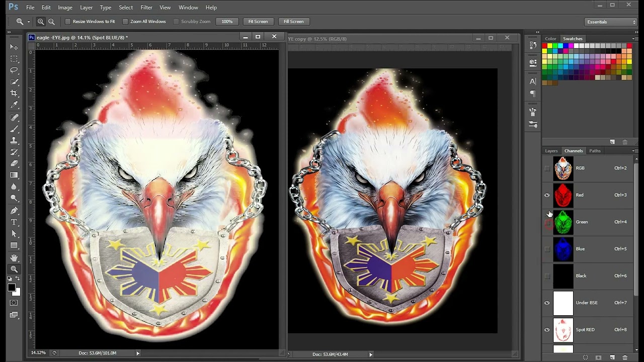Screen dimensions: 644x362
Task: Enable Resize Windows to Fit checkbox
Action: tap(68, 22)
